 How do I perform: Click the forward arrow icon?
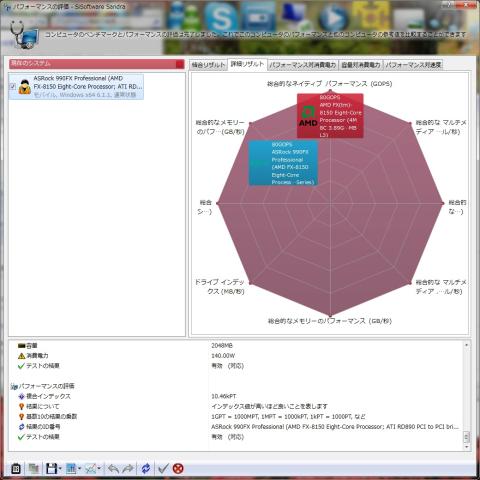pos(128,469)
